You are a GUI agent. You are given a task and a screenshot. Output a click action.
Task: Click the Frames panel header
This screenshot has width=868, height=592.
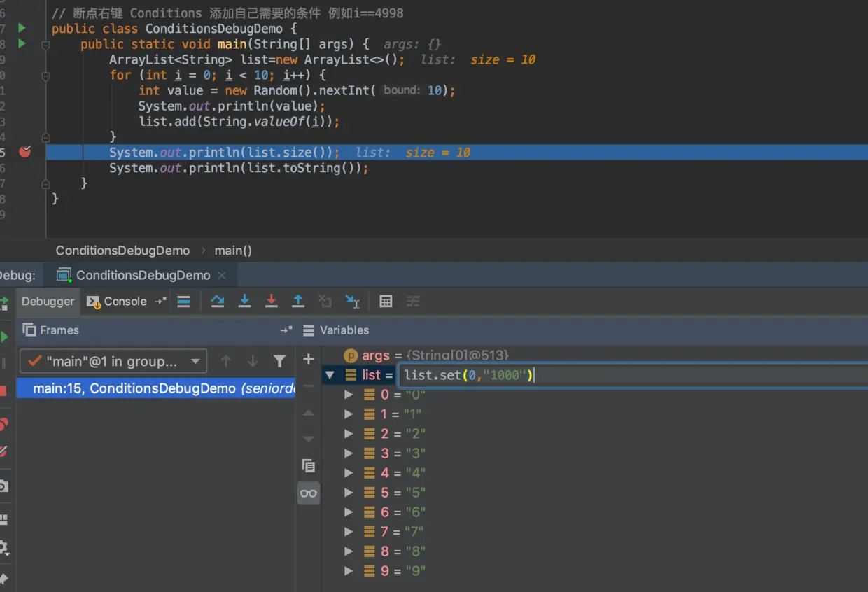(x=51, y=330)
